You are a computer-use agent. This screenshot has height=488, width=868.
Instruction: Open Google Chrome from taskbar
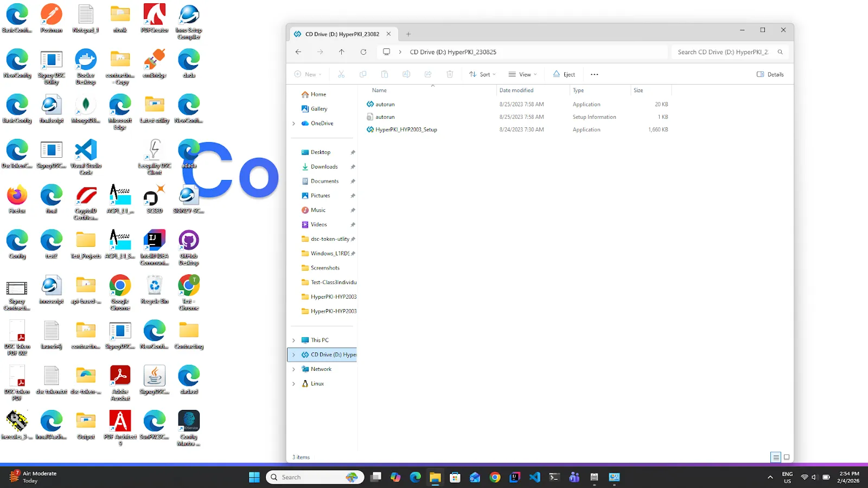tap(495, 477)
